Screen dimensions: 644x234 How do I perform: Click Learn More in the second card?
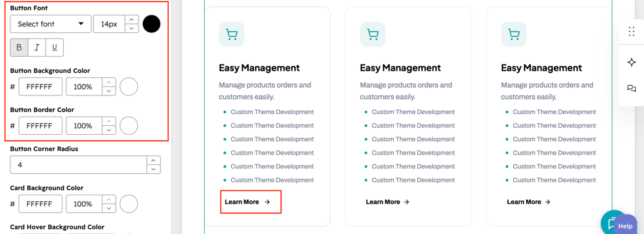tap(388, 202)
